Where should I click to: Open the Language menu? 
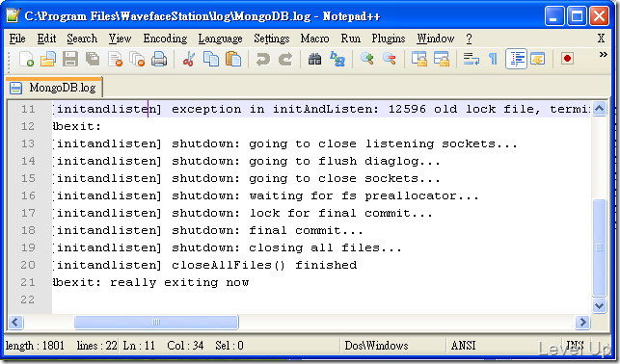click(x=220, y=39)
